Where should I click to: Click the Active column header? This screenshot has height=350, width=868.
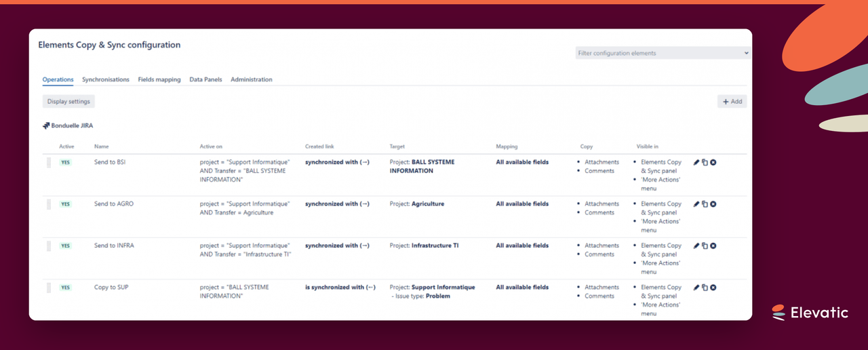click(66, 147)
